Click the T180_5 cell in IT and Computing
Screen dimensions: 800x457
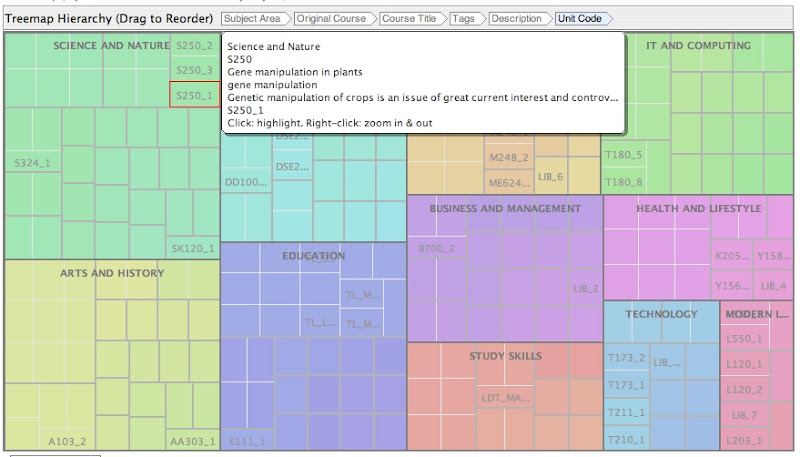[x=624, y=155]
